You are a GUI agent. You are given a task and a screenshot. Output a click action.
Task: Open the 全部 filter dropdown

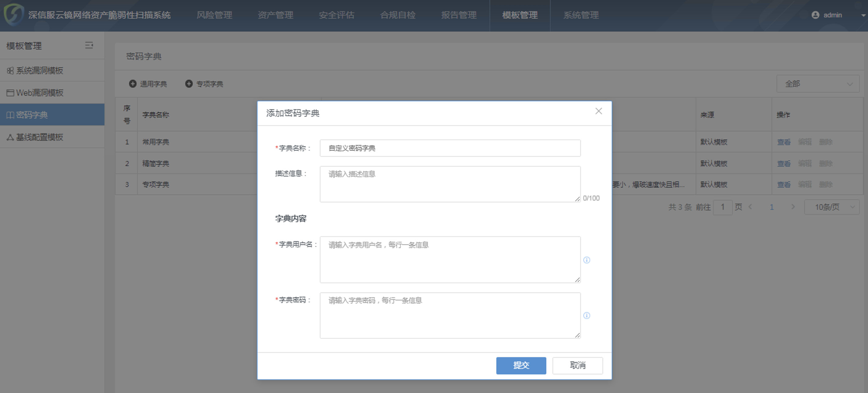pyautogui.click(x=818, y=84)
